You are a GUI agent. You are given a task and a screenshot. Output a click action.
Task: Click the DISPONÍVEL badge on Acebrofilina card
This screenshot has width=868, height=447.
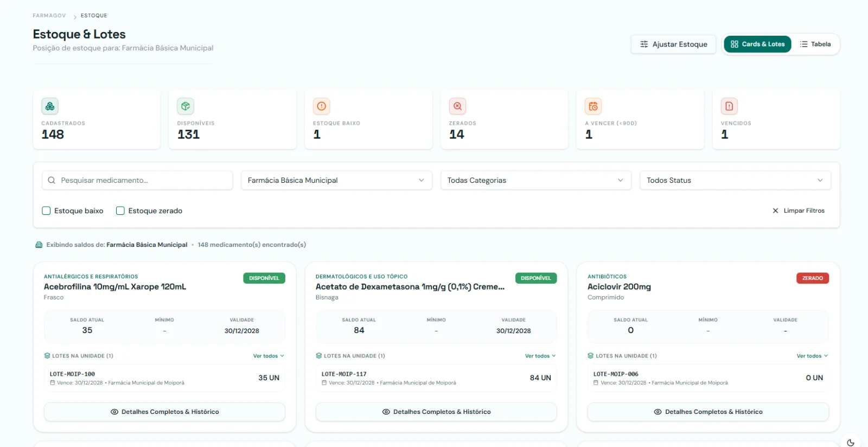coord(264,278)
